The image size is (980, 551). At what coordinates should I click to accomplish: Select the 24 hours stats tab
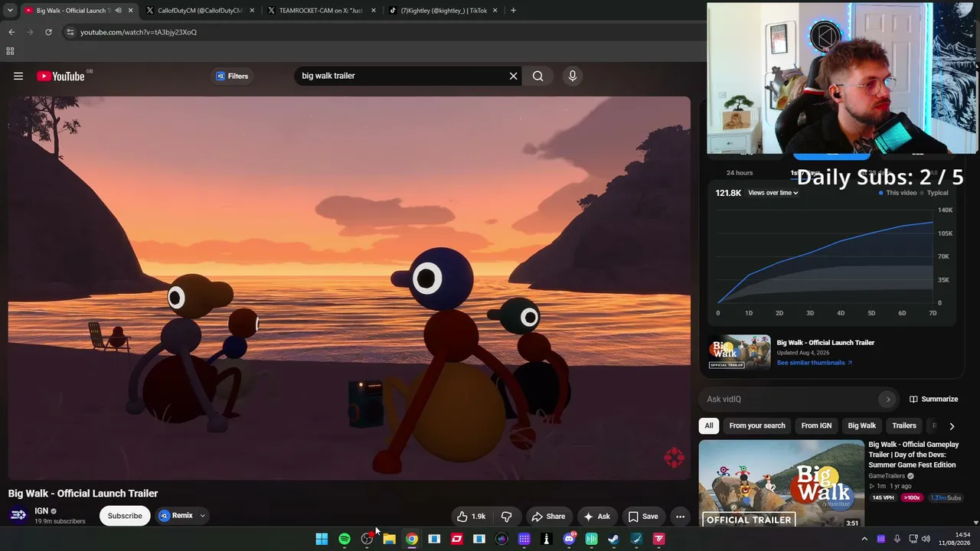pos(740,173)
